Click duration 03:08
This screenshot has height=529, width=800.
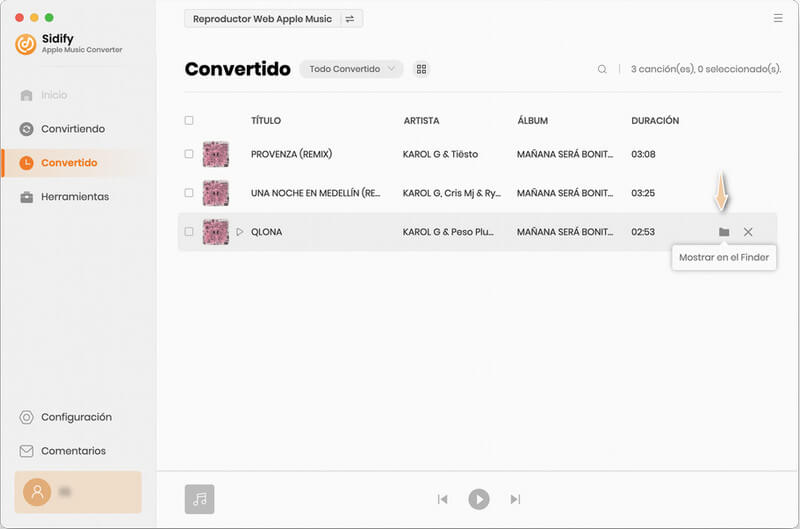643,154
